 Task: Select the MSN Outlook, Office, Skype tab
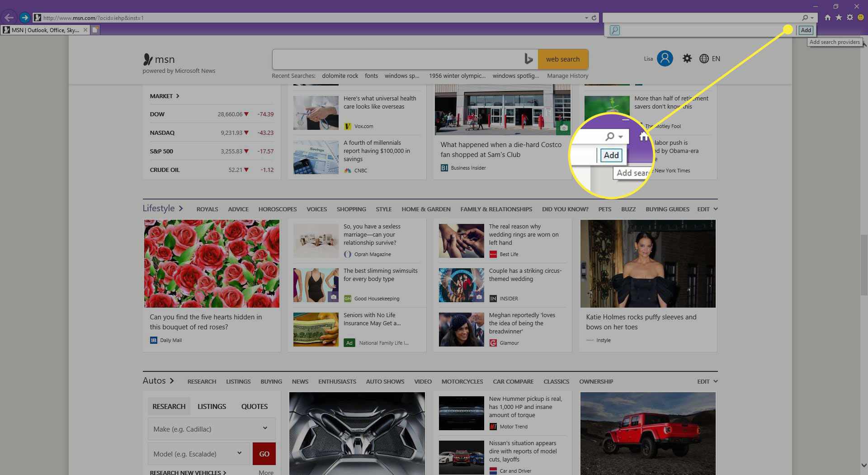click(x=45, y=30)
